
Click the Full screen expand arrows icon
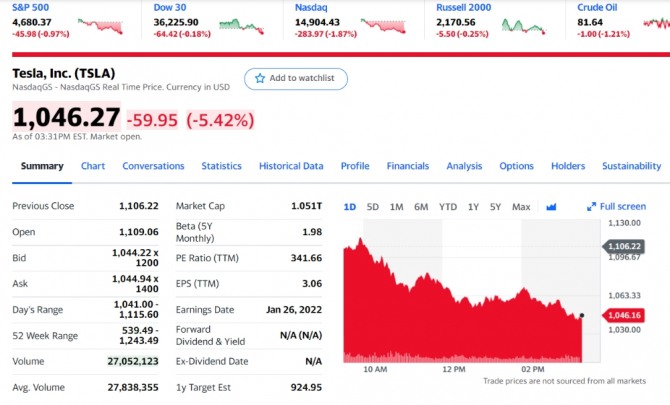pyautogui.click(x=591, y=207)
